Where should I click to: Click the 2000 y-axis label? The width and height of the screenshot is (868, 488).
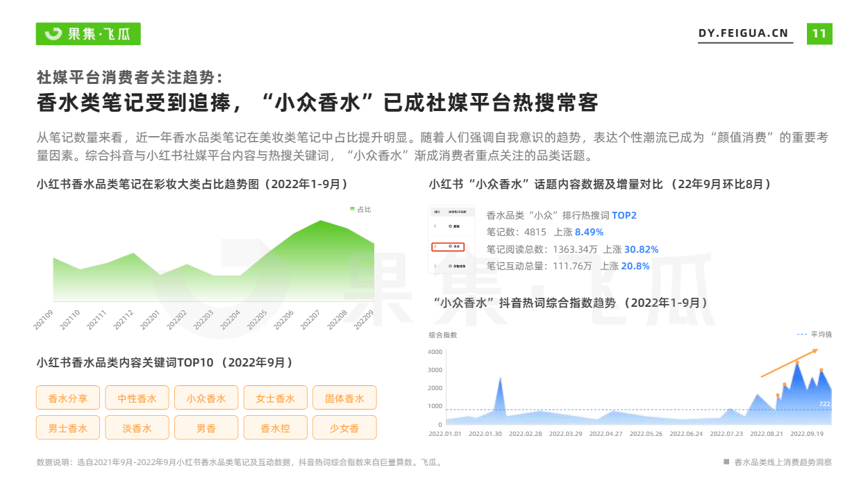[x=435, y=388]
